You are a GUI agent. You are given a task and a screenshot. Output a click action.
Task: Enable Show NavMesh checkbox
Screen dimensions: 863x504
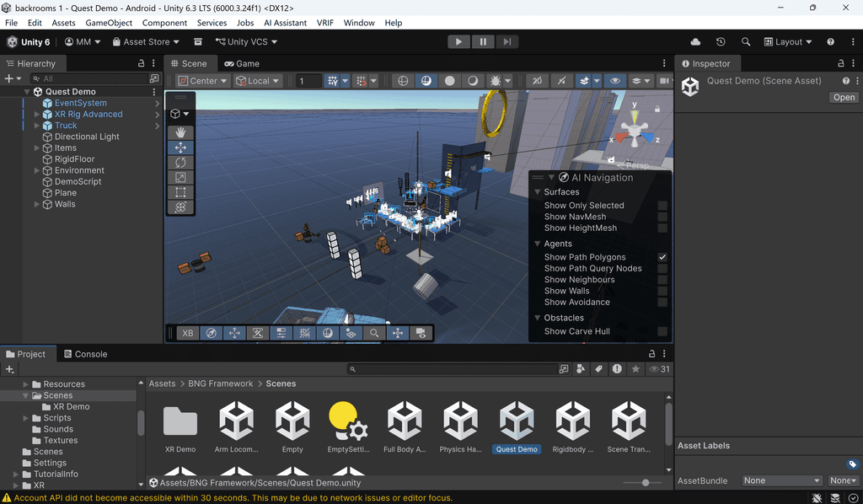(x=662, y=217)
